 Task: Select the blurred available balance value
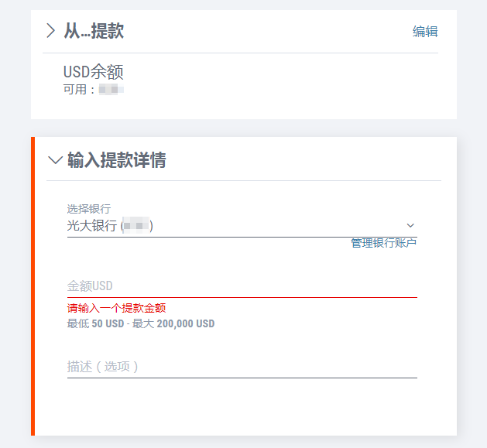click(x=111, y=90)
